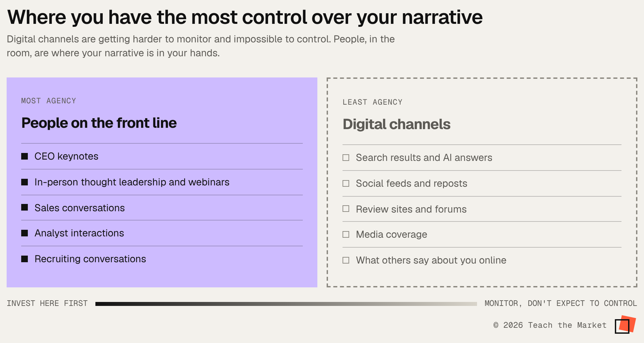644x343 pixels.
Task: Click 'In-person thought leadership and webinars' text
Action: click(132, 182)
